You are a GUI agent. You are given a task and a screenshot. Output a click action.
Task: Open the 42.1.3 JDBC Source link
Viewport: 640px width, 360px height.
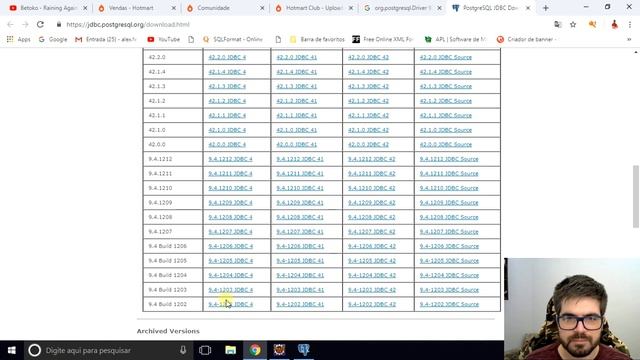(446, 87)
